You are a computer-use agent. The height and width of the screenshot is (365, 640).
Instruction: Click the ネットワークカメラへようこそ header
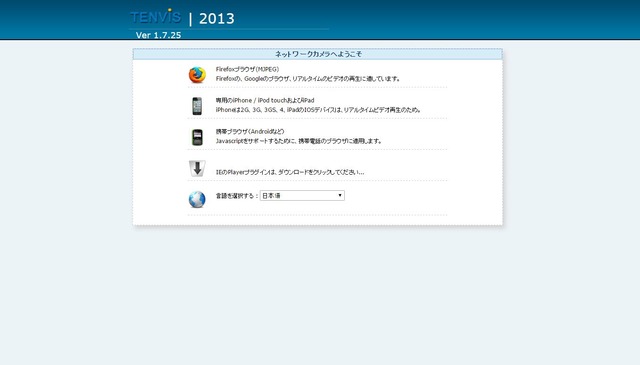[x=318, y=54]
